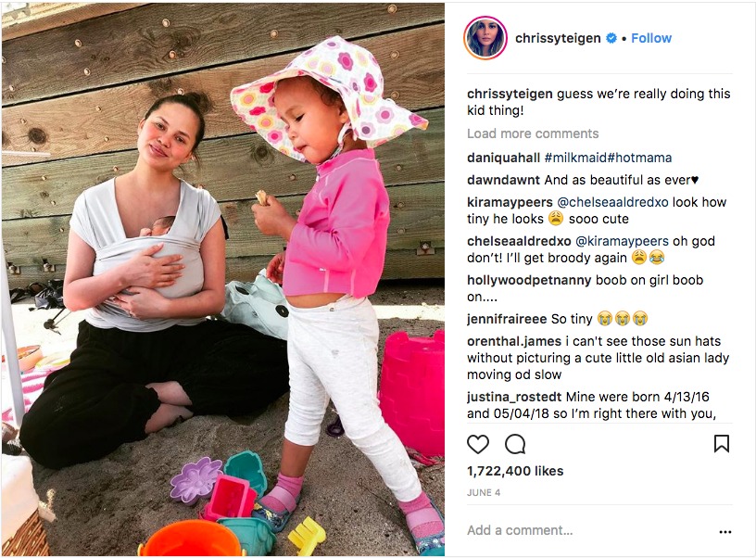Open the #hotmama hashtag link
This screenshot has height=558, width=756.
pos(639,158)
